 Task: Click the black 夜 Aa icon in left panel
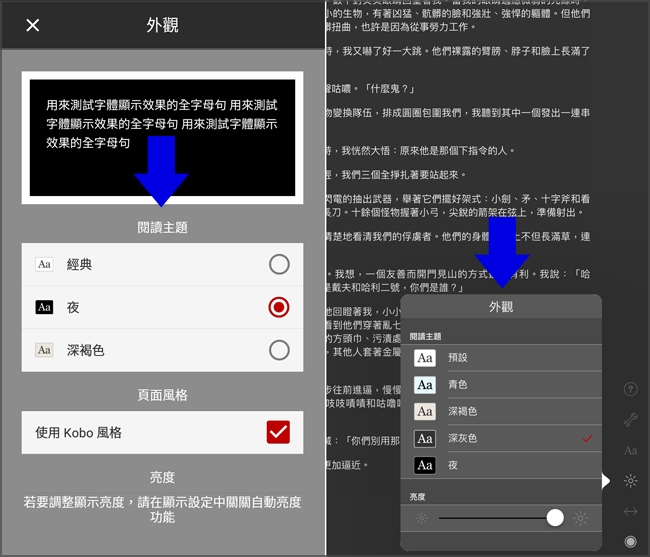44,307
